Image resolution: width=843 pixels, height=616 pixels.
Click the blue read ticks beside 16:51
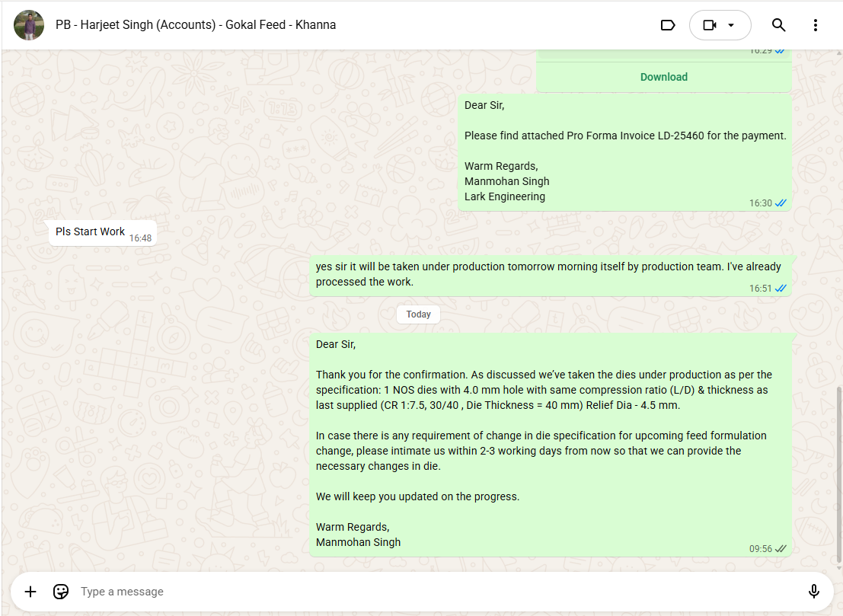(x=781, y=289)
